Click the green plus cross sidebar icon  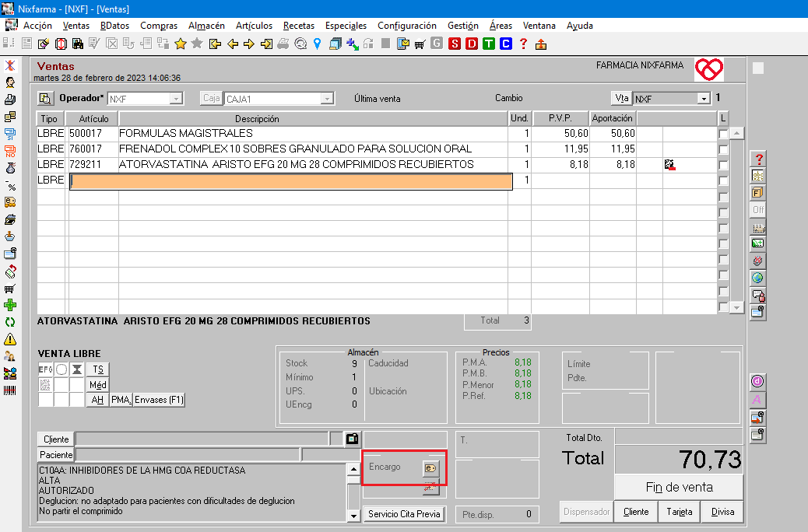pyautogui.click(x=10, y=305)
